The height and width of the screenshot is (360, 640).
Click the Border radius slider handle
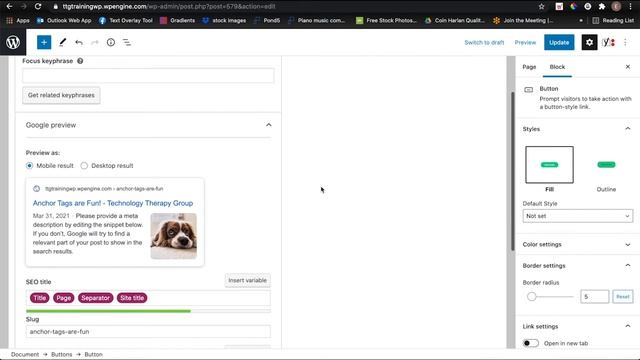531,297
